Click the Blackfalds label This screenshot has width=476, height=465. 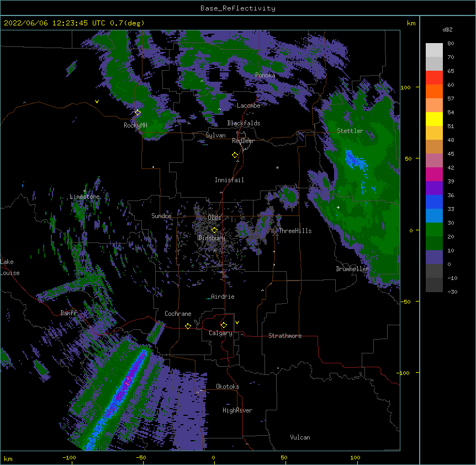point(244,123)
